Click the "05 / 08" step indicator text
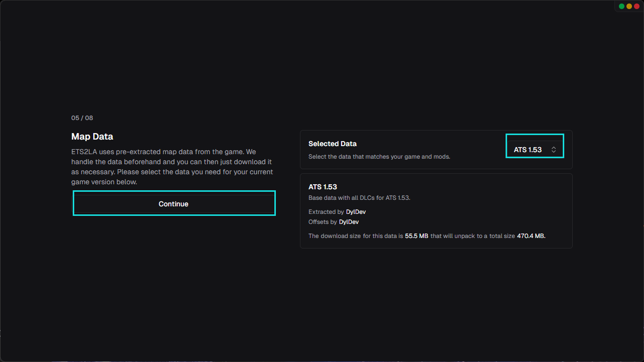 point(82,118)
